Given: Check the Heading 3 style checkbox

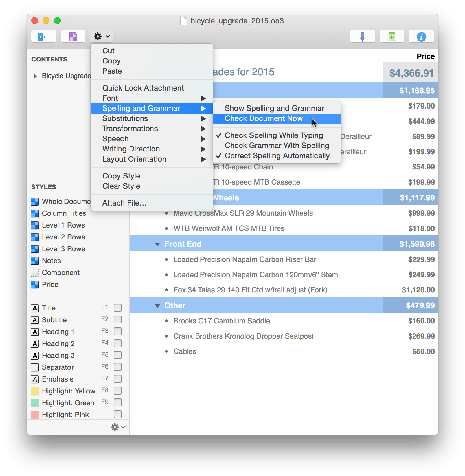Looking at the screenshot, I should 118,355.
